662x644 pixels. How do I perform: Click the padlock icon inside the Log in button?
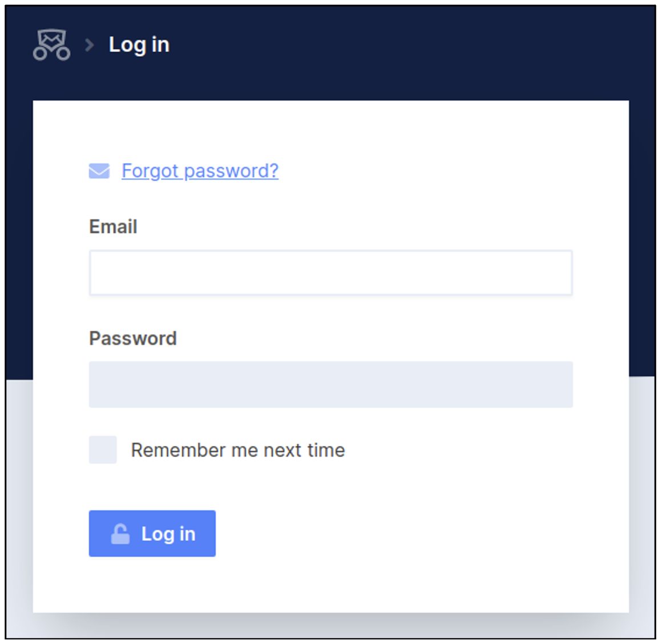119,533
